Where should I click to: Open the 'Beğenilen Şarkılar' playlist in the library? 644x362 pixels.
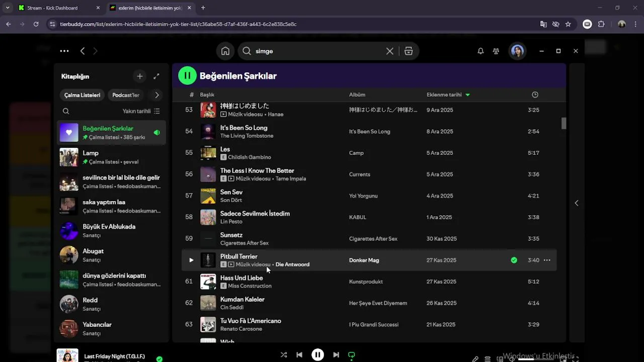(x=111, y=132)
